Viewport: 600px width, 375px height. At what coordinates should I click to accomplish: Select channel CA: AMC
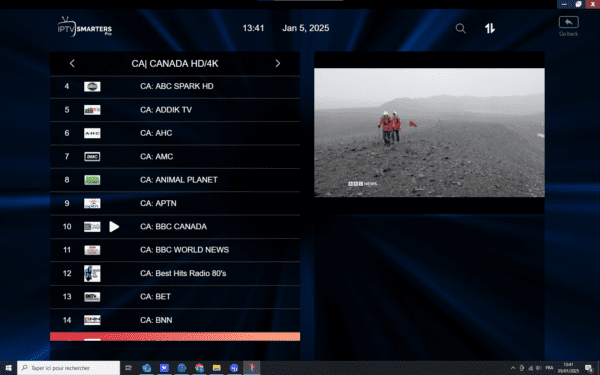click(x=175, y=157)
